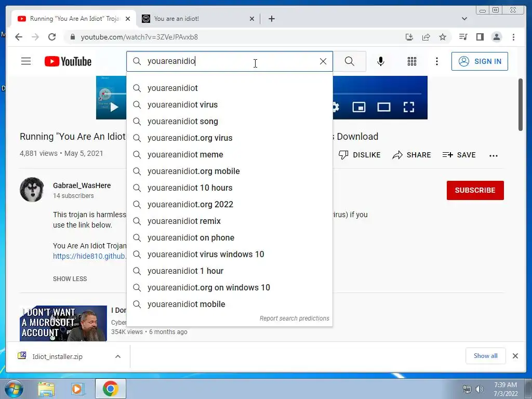The height and width of the screenshot is (399, 532).
Task: Choose 'youareanidiot.org virus' suggestion
Action: 229,138
